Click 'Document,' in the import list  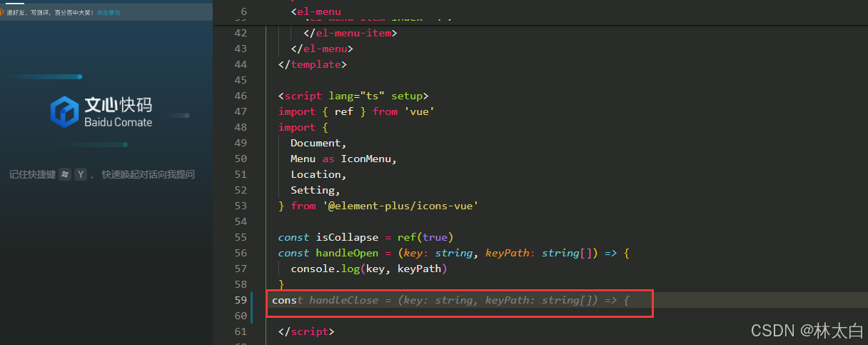318,143
